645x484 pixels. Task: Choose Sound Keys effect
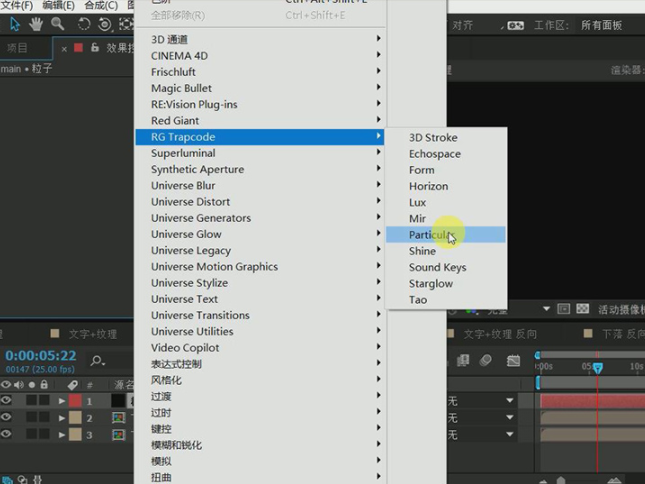pyautogui.click(x=445, y=267)
